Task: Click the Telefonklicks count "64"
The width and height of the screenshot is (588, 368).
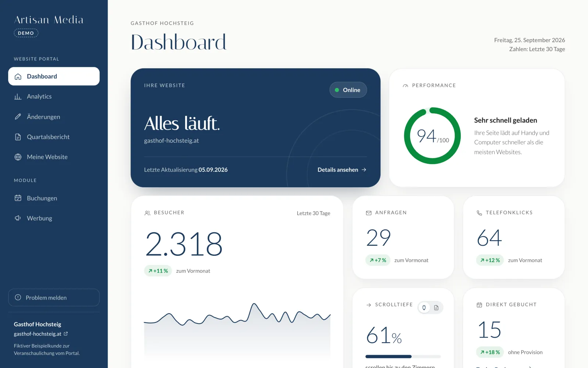Action: (490, 238)
